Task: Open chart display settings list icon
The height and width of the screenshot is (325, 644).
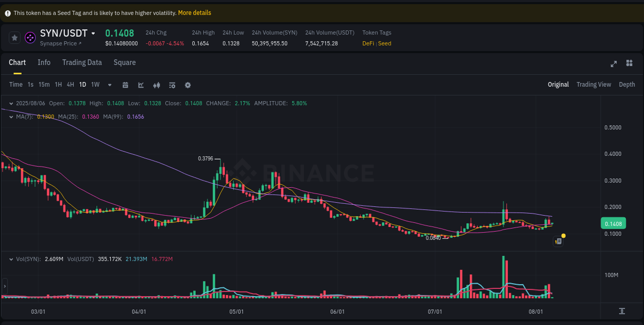Action: point(172,84)
